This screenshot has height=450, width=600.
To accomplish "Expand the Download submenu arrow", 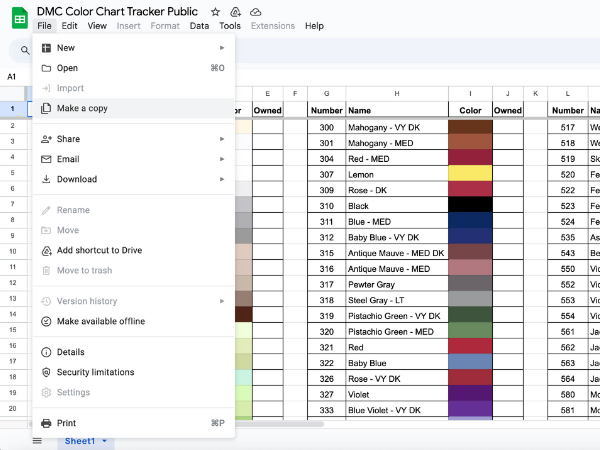I will click(x=222, y=180).
